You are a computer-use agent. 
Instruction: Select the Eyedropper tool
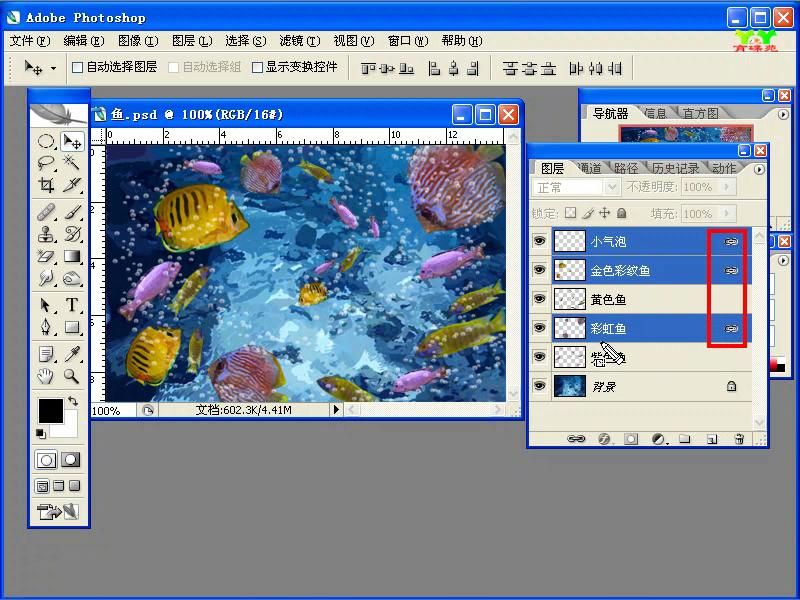click(72, 354)
